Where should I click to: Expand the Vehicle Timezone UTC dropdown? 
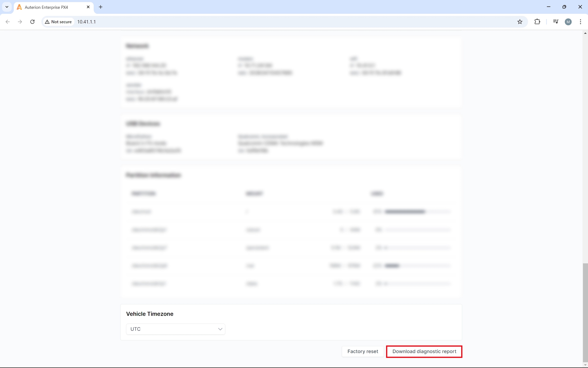[x=175, y=329]
